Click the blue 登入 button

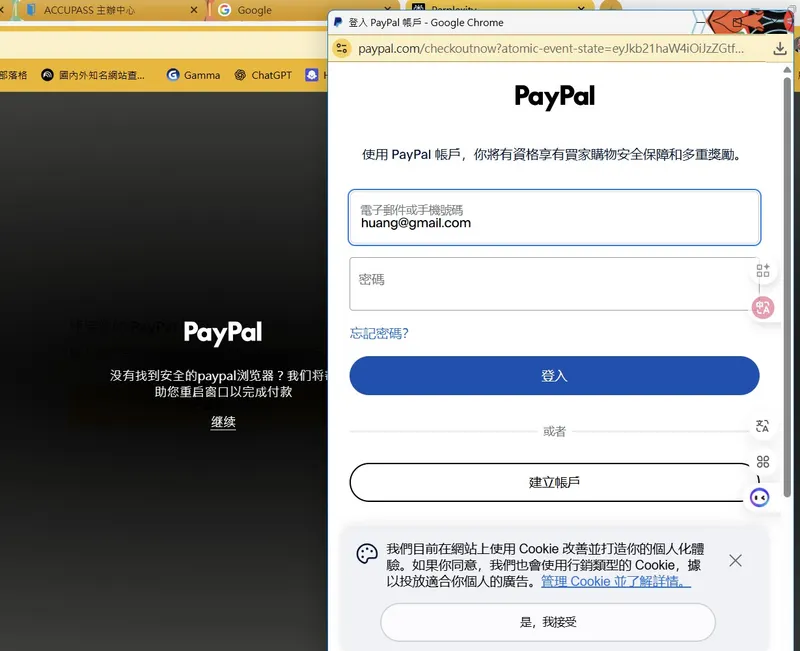555,375
